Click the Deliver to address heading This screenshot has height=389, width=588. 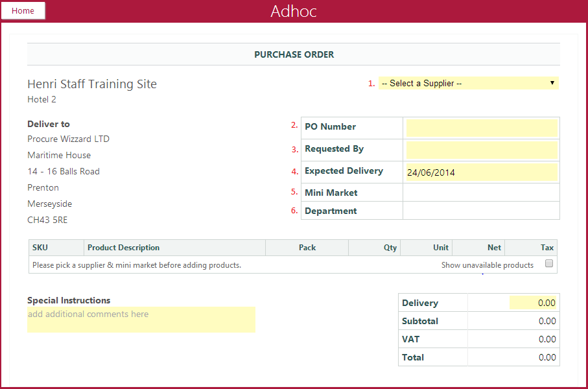point(45,123)
